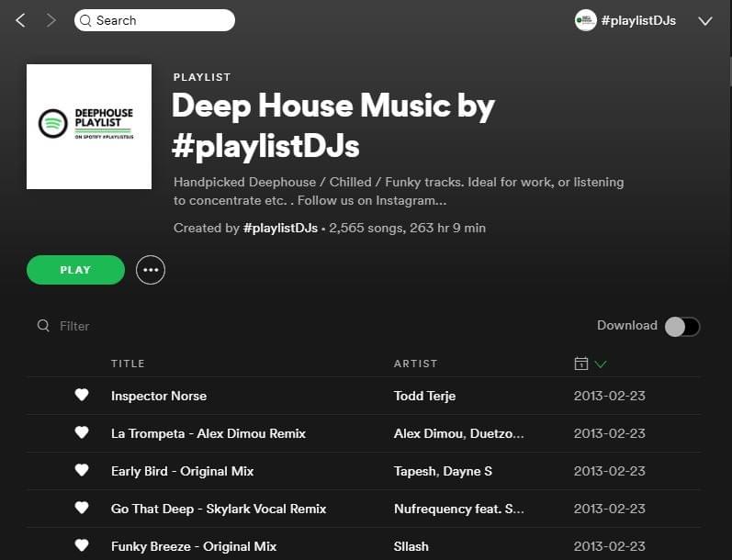Open artist Todd Terje

point(425,396)
